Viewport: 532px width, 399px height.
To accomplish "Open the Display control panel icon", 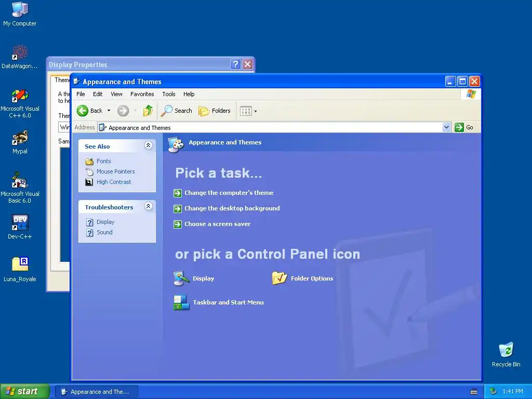I will tap(194, 278).
